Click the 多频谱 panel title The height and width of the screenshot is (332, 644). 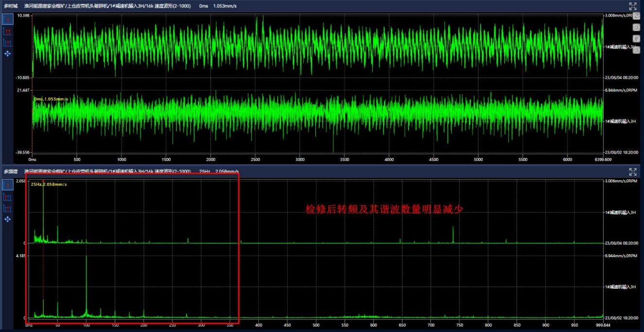click(11, 172)
